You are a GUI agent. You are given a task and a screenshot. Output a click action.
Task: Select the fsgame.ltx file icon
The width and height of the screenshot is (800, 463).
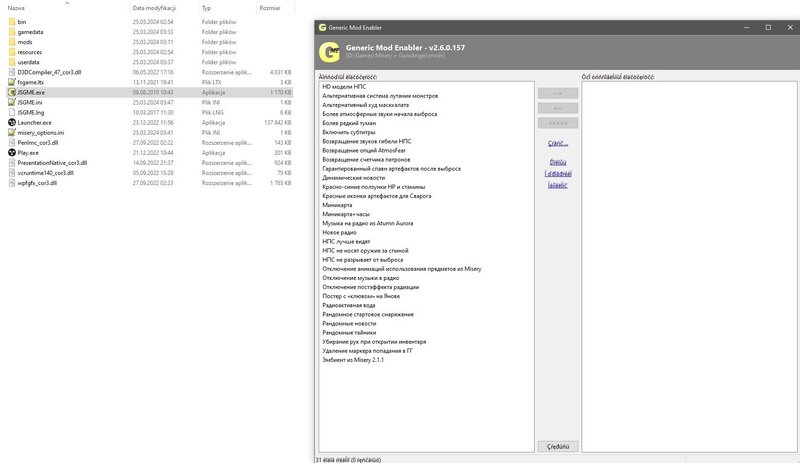tap(11, 82)
